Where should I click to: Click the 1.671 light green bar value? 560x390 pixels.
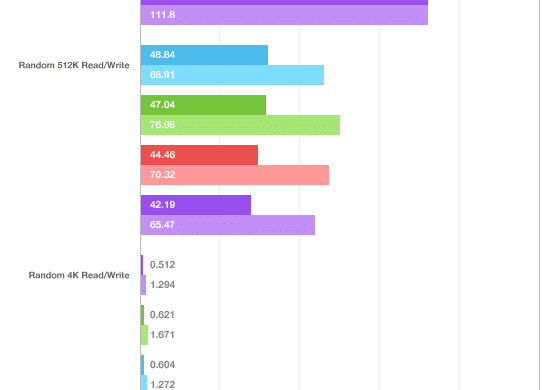[162, 335]
